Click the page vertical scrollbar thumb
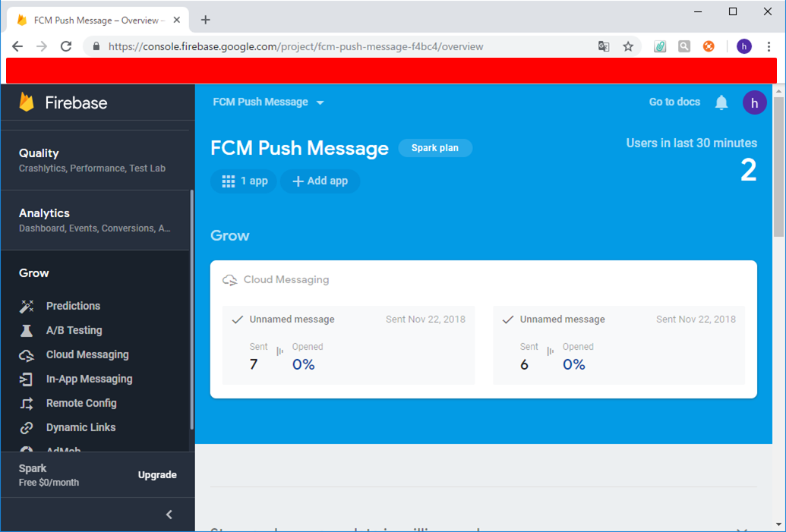Screen dimensions: 786x532 [x=778, y=167]
